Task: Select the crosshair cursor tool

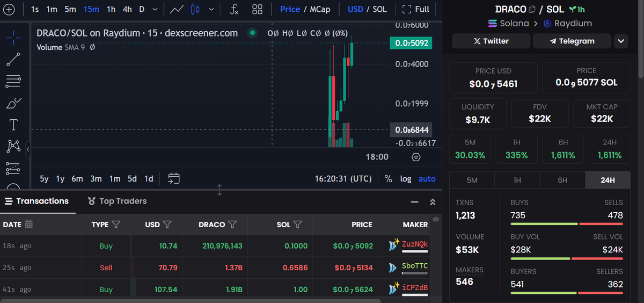Action: tap(13, 37)
